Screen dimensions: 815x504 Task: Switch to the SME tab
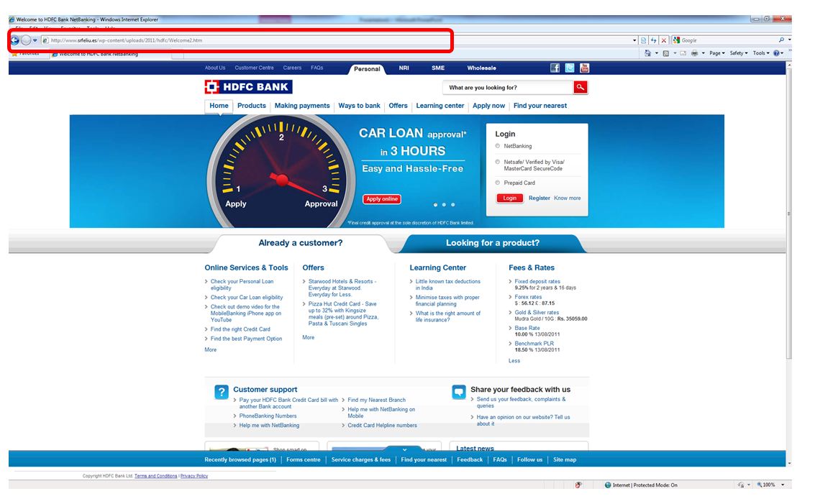tap(438, 68)
